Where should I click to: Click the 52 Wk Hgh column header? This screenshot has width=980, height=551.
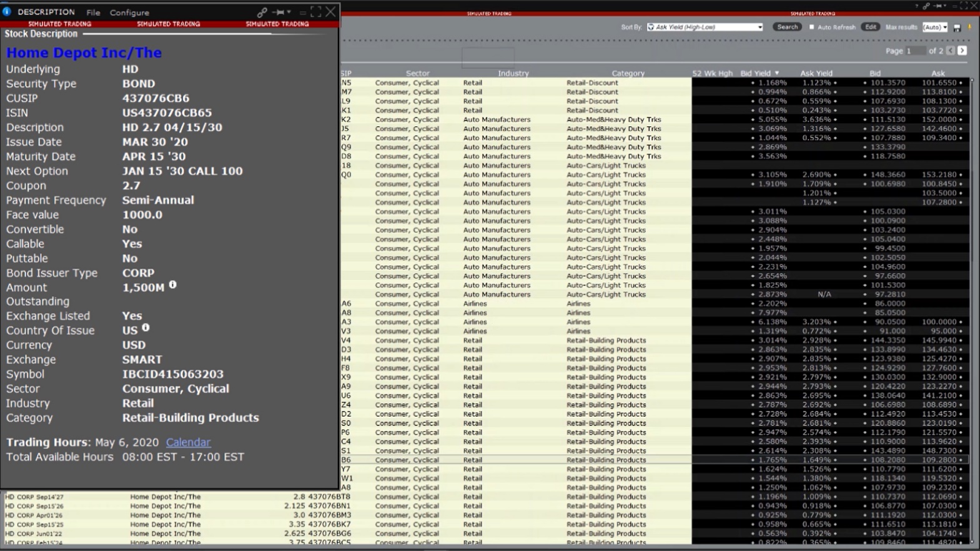click(712, 73)
